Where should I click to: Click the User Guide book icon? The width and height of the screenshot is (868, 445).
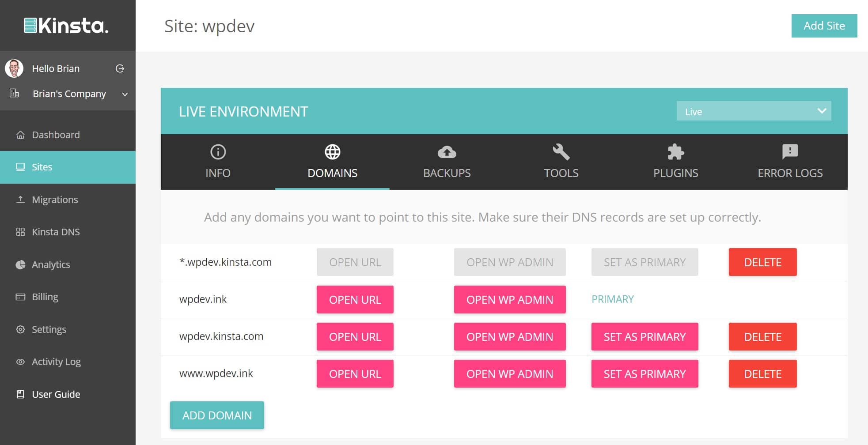point(20,394)
